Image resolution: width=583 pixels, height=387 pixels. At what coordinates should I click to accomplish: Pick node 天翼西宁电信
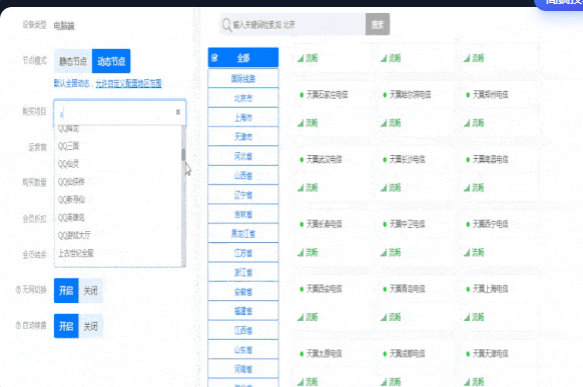point(490,224)
